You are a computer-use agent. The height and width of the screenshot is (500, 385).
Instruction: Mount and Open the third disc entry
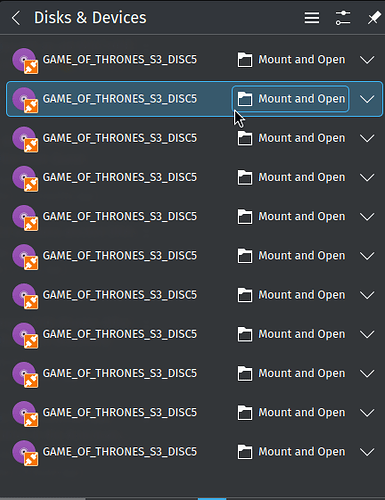click(291, 138)
